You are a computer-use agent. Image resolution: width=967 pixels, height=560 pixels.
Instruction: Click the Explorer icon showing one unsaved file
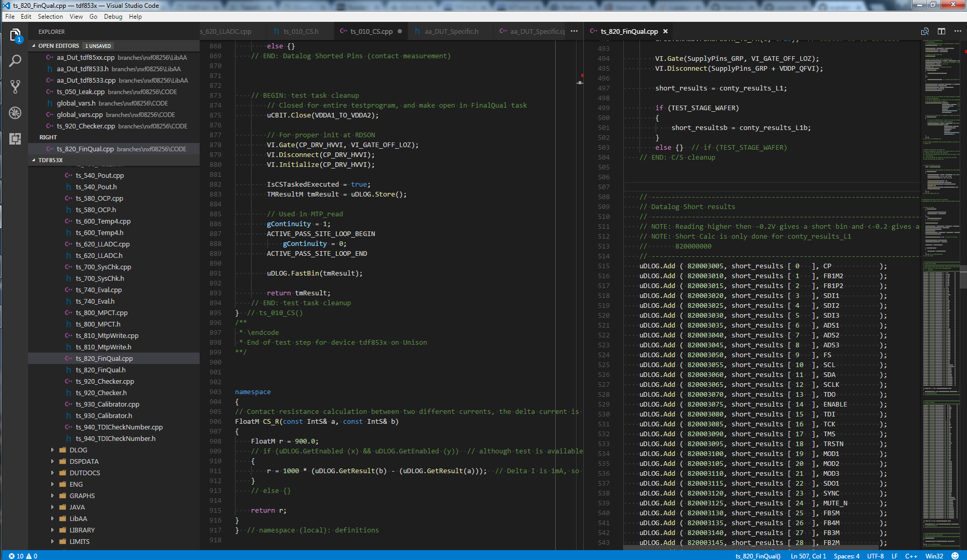[x=15, y=35]
